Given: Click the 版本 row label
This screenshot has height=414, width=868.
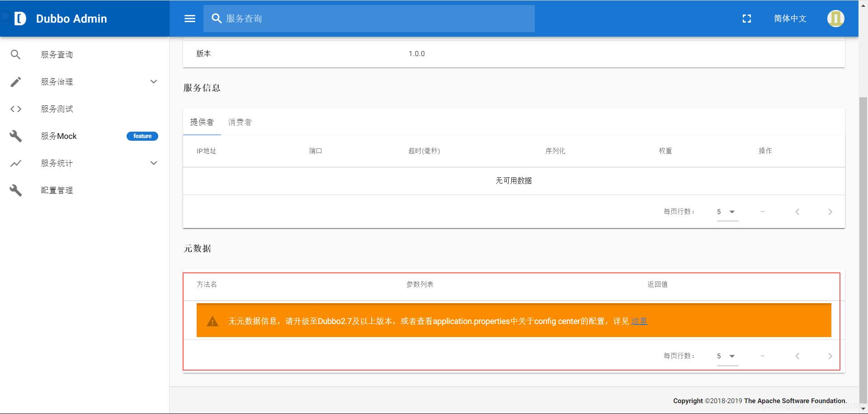Looking at the screenshot, I should [x=203, y=54].
